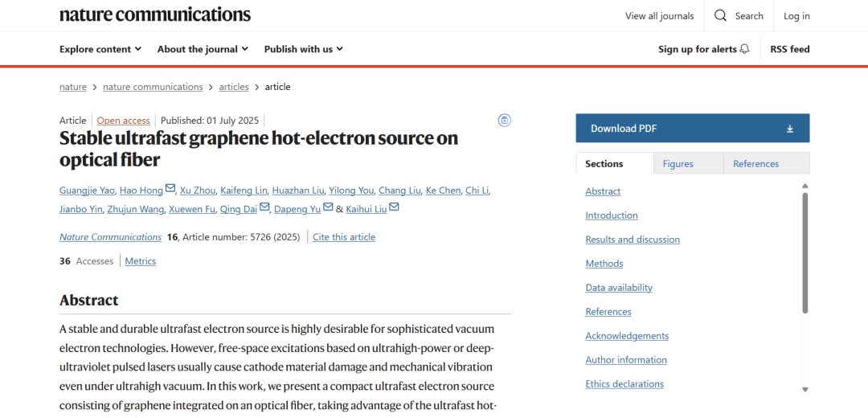868x418 pixels.
Task: Click envelope icon after Kaihui Liu
Action: pyautogui.click(x=394, y=209)
